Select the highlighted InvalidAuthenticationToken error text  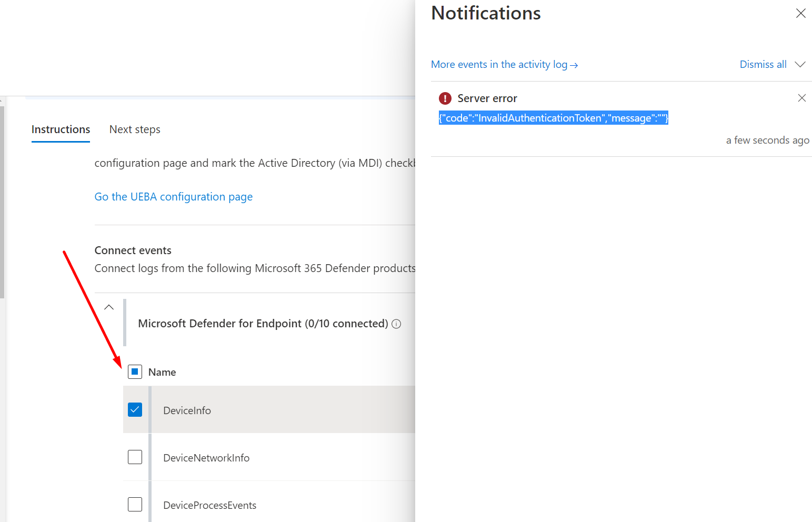point(553,118)
